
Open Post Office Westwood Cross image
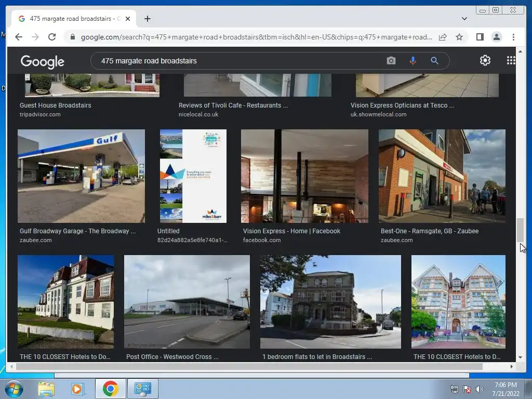tap(187, 302)
